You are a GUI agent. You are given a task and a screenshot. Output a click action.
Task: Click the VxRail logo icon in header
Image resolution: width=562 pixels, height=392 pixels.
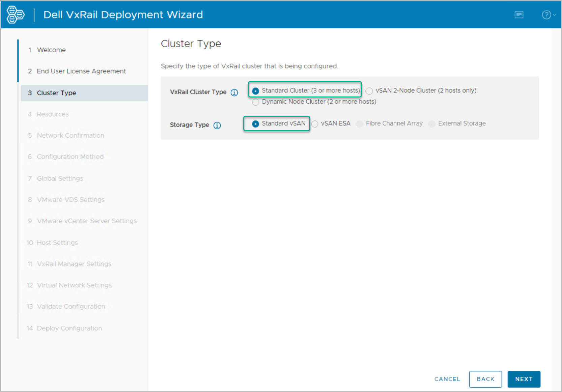pyautogui.click(x=16, y=15)
